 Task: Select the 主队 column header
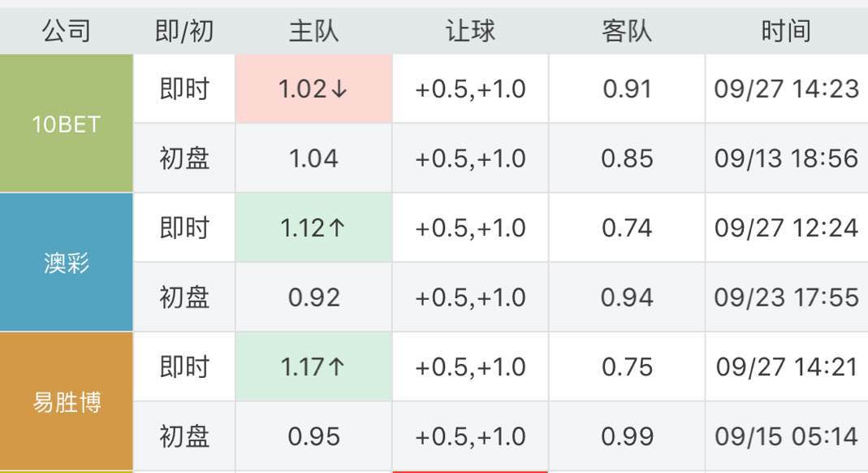(313, 32)
